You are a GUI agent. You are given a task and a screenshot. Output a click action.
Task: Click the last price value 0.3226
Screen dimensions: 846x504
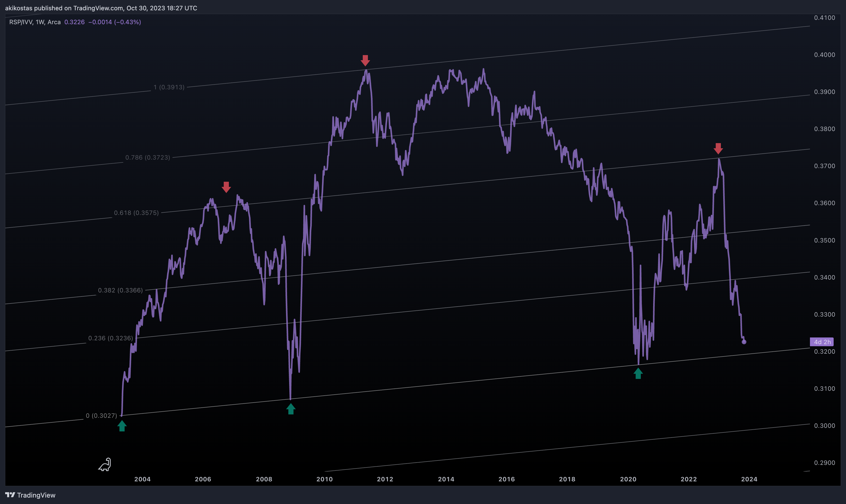coord(74,22)
